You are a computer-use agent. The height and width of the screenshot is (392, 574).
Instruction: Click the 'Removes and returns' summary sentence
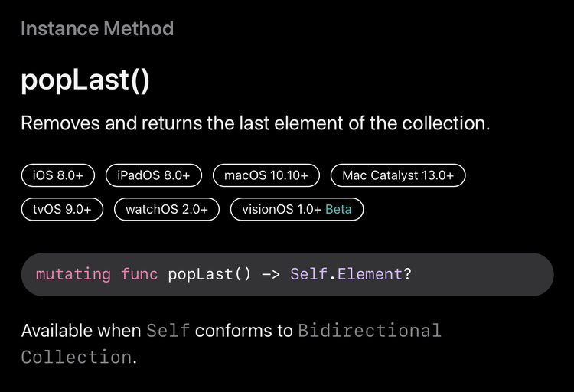pos(255,123)
